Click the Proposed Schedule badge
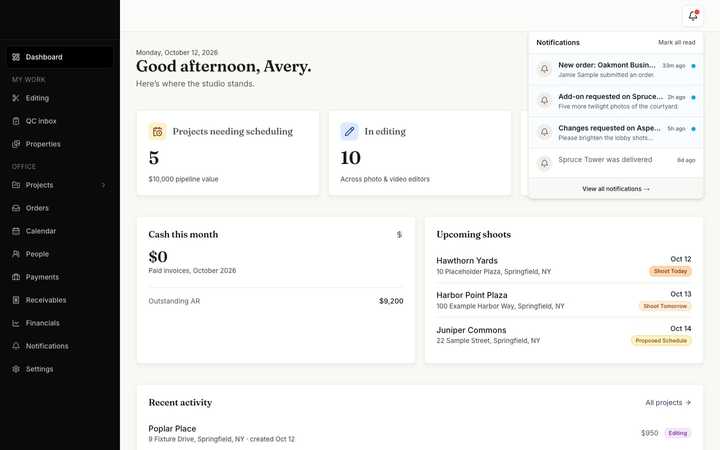The height and width of the screenshot is (450, 720). pos(661,341)
